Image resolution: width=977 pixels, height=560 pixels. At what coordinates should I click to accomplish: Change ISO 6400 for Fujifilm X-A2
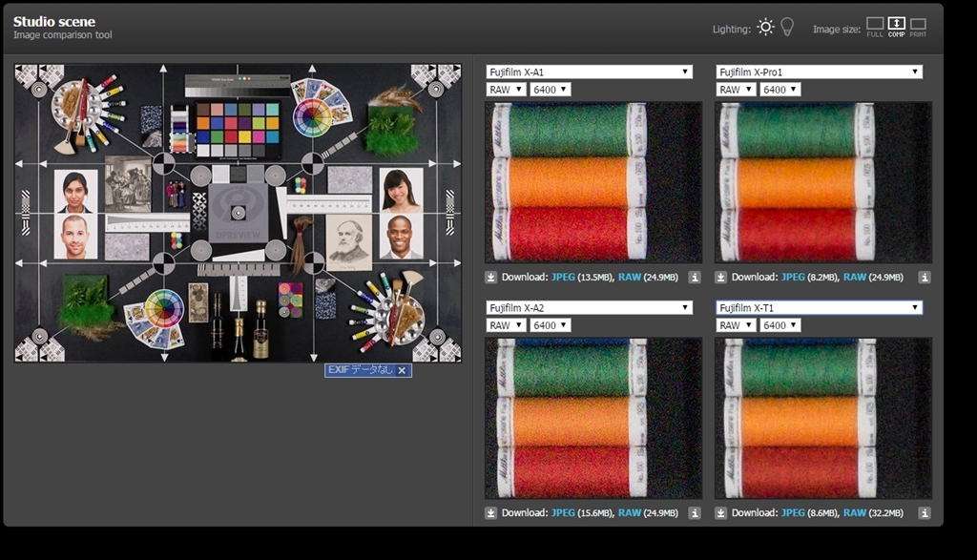551,325
